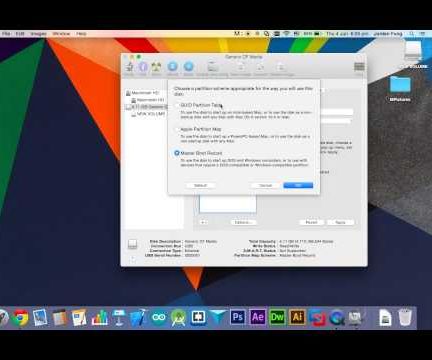This screenshot has width=432, height=360.
Task: Open Illustrator from the Dock
Action: [297, 317]
